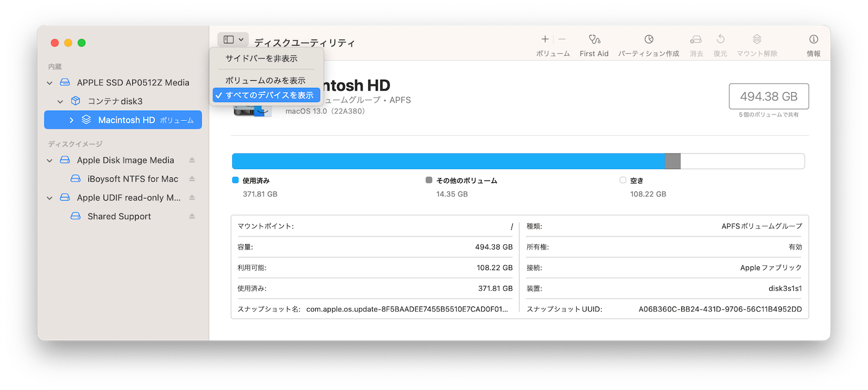Click the drive icon beside APPLE SSD
This screenshot has height=390, width=868.
[65, 82]
